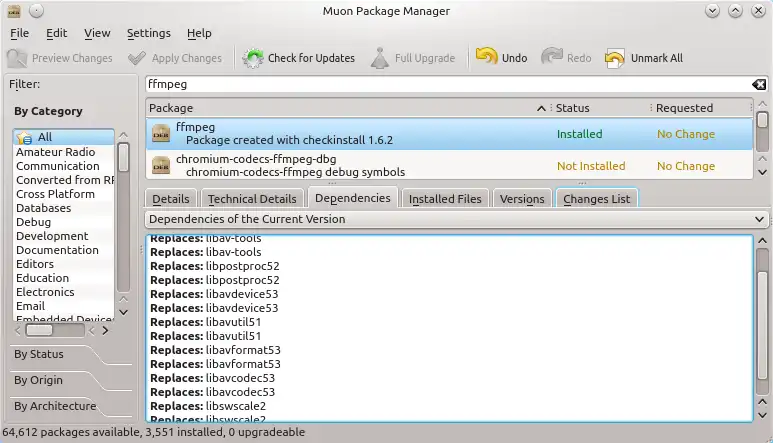This screenshot has width=773, height=443.
Task: Select the Converted from RPM category
Action: [x=65, y=180]
